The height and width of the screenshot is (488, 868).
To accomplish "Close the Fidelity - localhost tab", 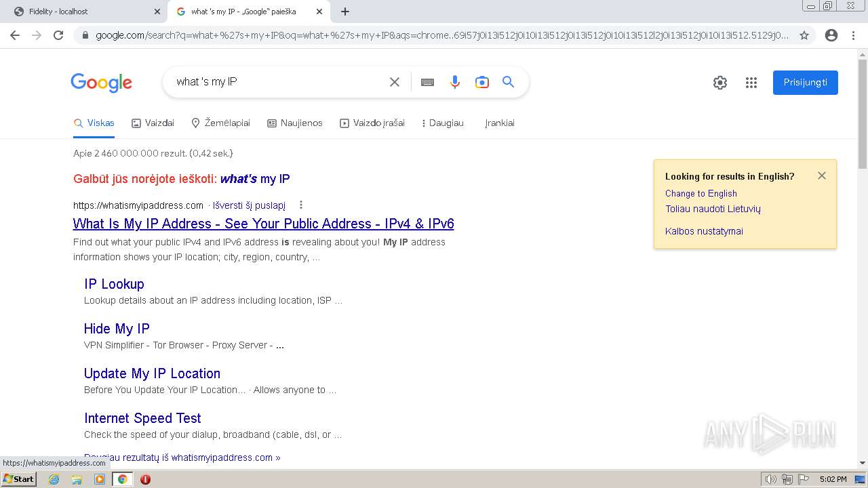I will 157,12.
